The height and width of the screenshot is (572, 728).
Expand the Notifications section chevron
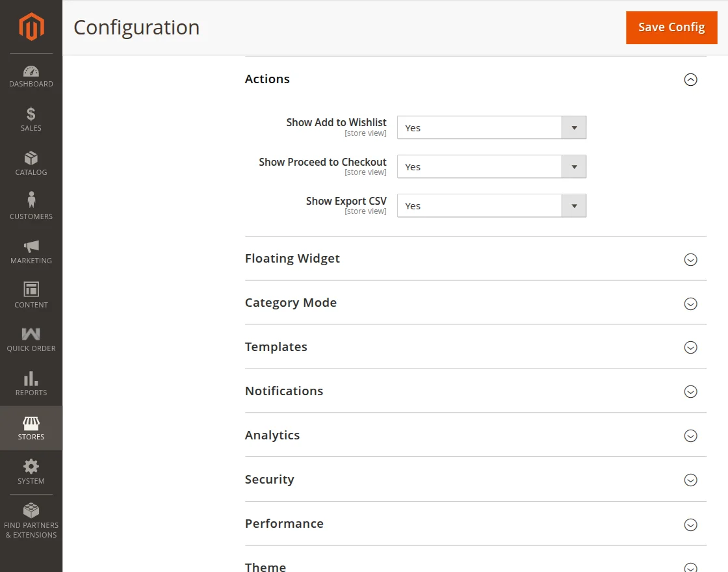(x=690, y=391)
